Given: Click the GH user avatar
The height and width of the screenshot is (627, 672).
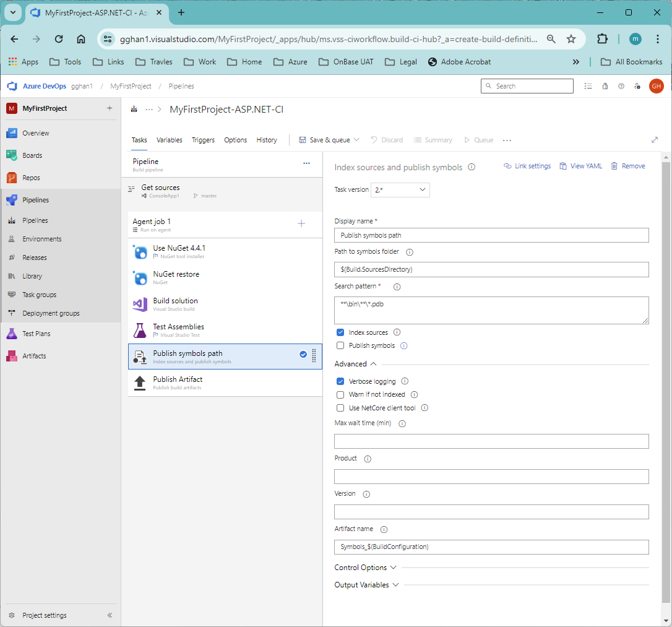Looking at the screenshot, I should point(657,86).
